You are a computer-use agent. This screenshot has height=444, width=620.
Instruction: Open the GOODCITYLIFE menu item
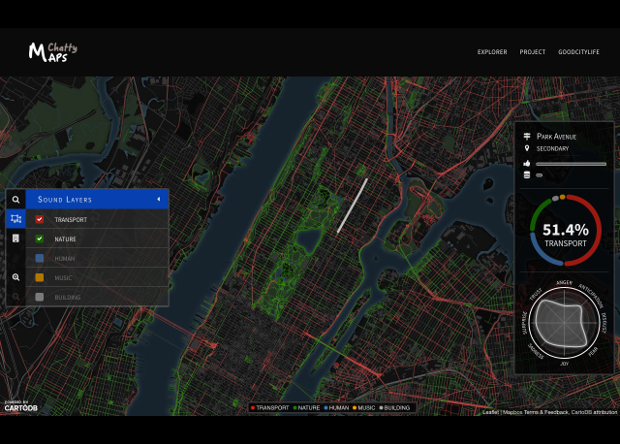pyautogui.click(x=578, y=52)
